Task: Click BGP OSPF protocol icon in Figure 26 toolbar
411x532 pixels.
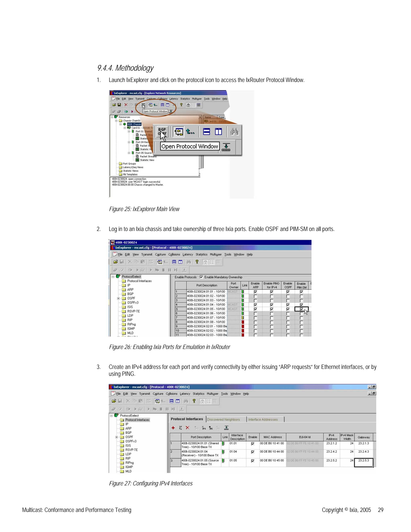Action: [x=151, y=262]
